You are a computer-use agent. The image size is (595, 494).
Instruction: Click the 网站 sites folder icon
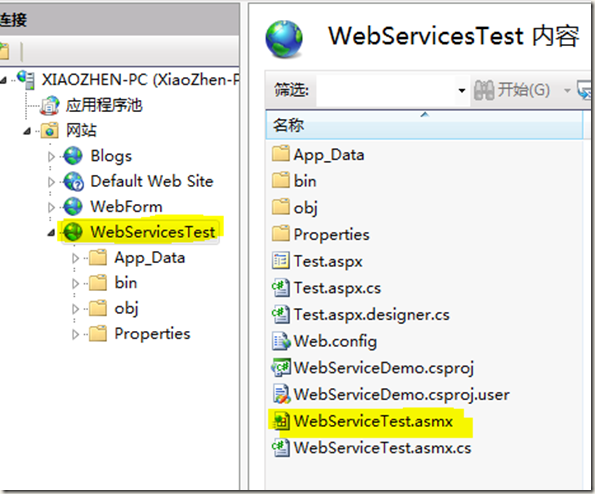tap(50, 131)
